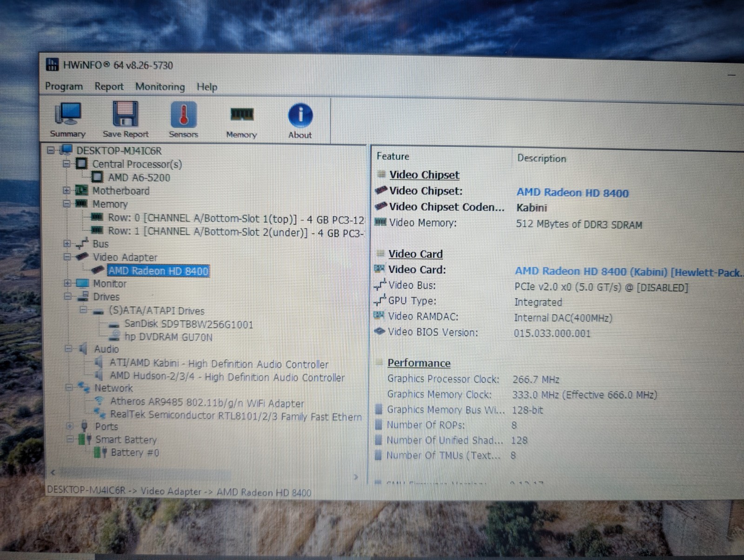Image resolution: width=744 pixels, height=560 pixels.
Task: Select memory Row: 1 Slot 2(under) item
Action: click(236, 232)
